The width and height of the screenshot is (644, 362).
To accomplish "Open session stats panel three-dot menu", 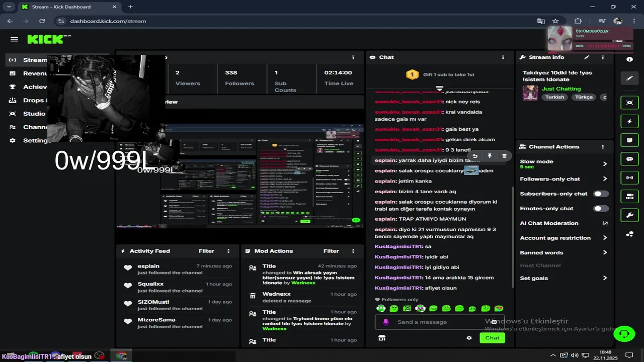I will click(353, 57).
